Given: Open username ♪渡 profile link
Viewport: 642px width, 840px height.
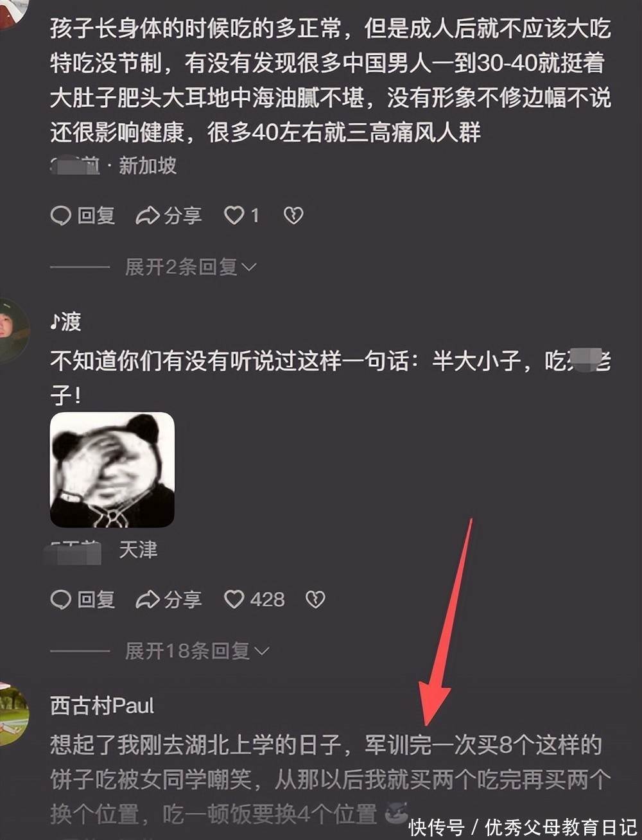Looking at the screenshot, I should pos(65,322).
